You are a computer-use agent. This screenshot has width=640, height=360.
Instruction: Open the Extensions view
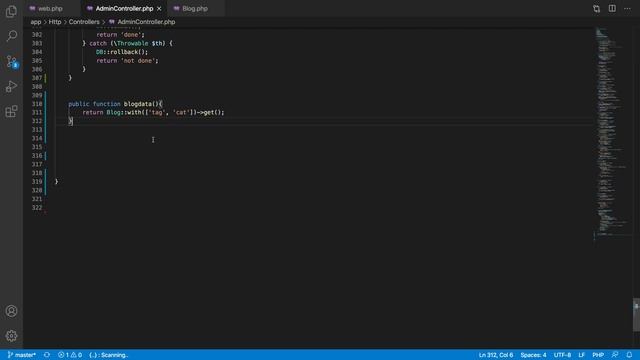click(11, 111)
